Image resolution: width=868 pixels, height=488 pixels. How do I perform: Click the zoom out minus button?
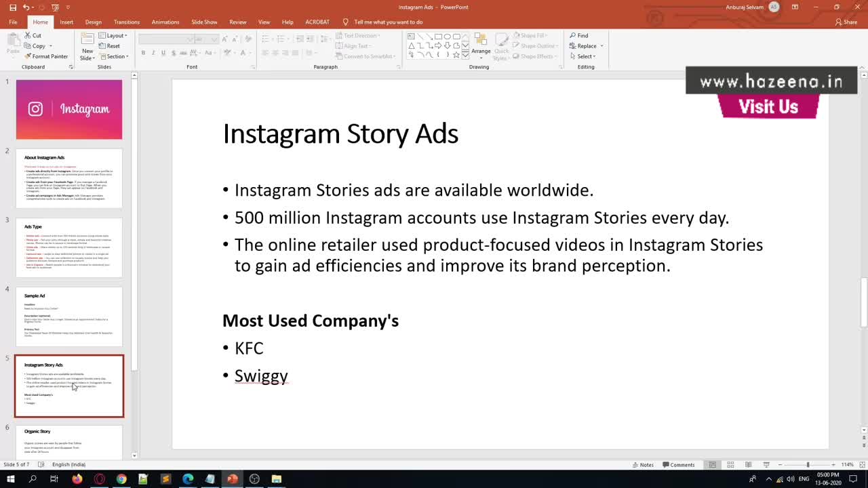click(780, 465)
